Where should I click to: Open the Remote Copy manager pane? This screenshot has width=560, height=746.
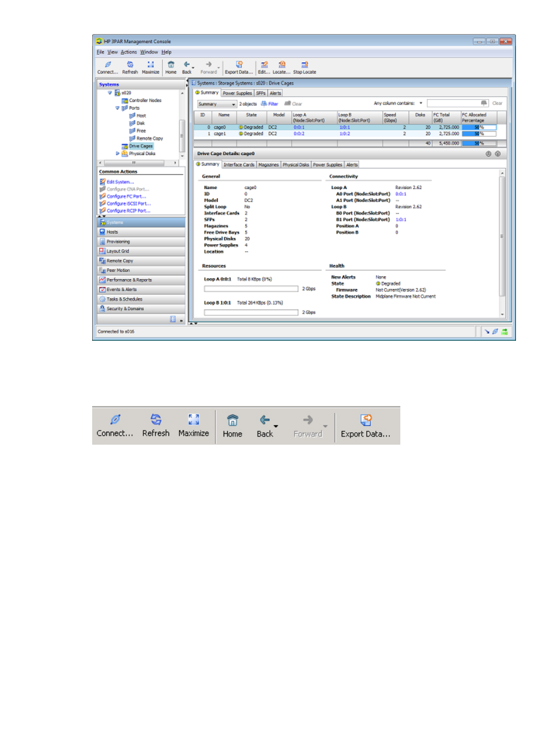(141, 261)
